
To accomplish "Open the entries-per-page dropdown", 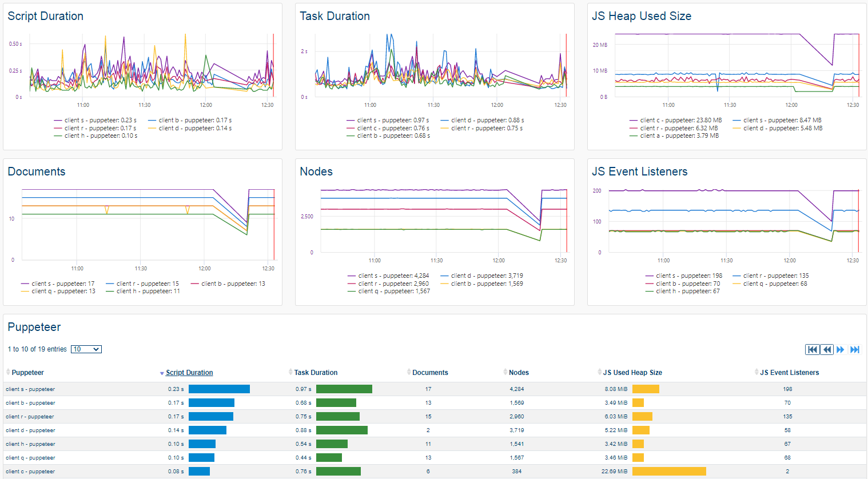I will (86, 349).
